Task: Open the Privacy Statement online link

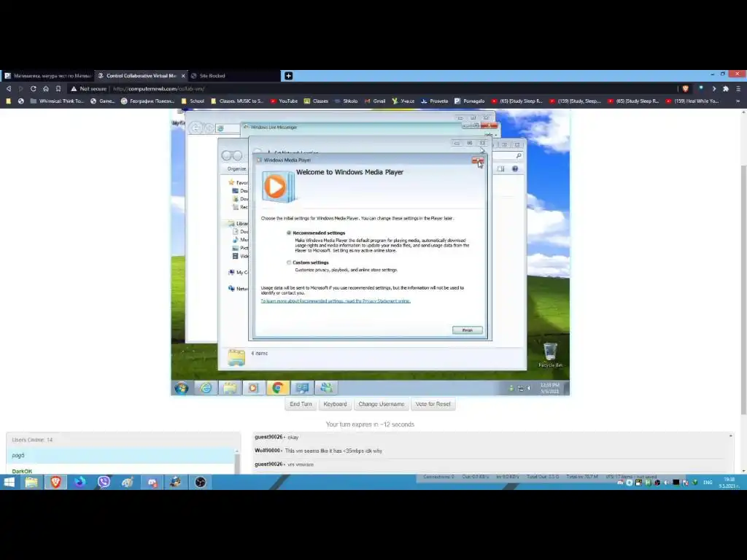Action: (336, 301)
